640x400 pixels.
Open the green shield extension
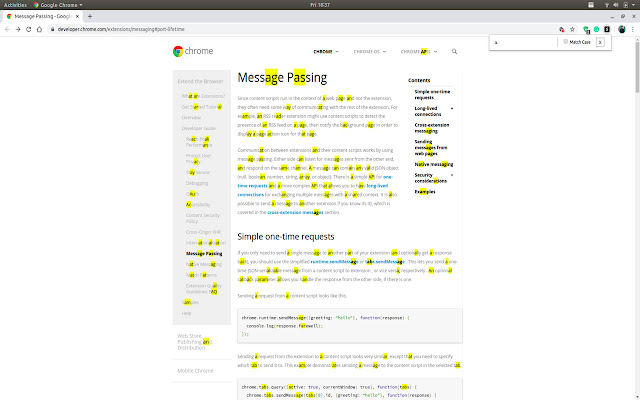[x=586, y=29]
